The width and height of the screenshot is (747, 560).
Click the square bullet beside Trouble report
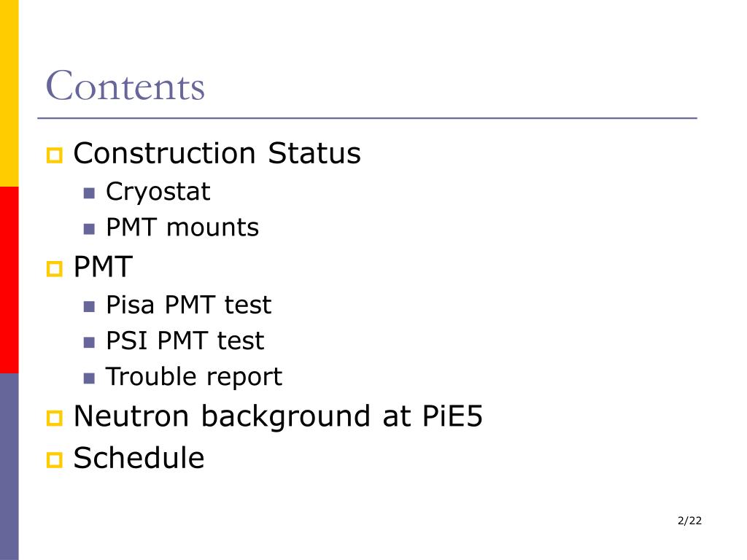(89, 378)
